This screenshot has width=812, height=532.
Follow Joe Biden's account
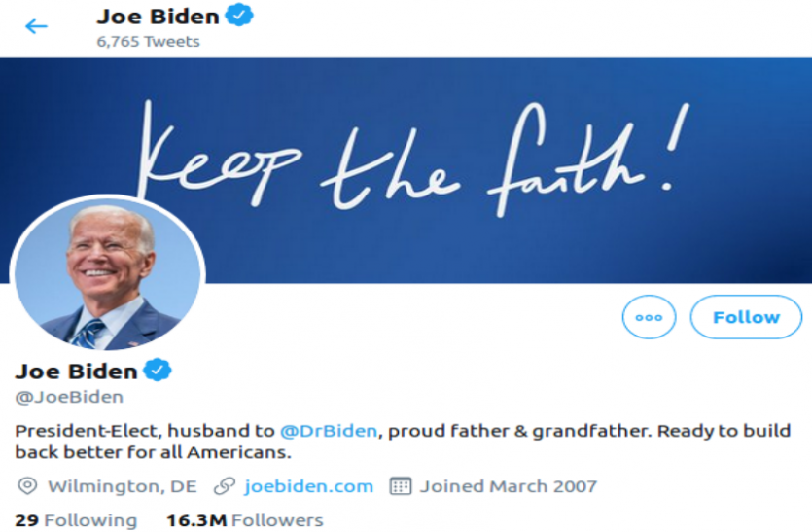pyautogui.click(x=746, y=317)
